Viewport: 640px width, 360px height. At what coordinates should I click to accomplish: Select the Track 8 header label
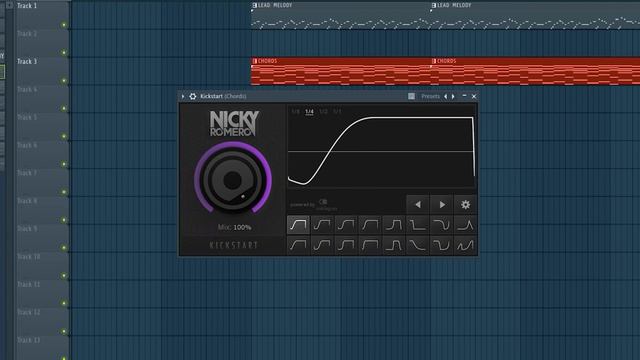point(27,201)
